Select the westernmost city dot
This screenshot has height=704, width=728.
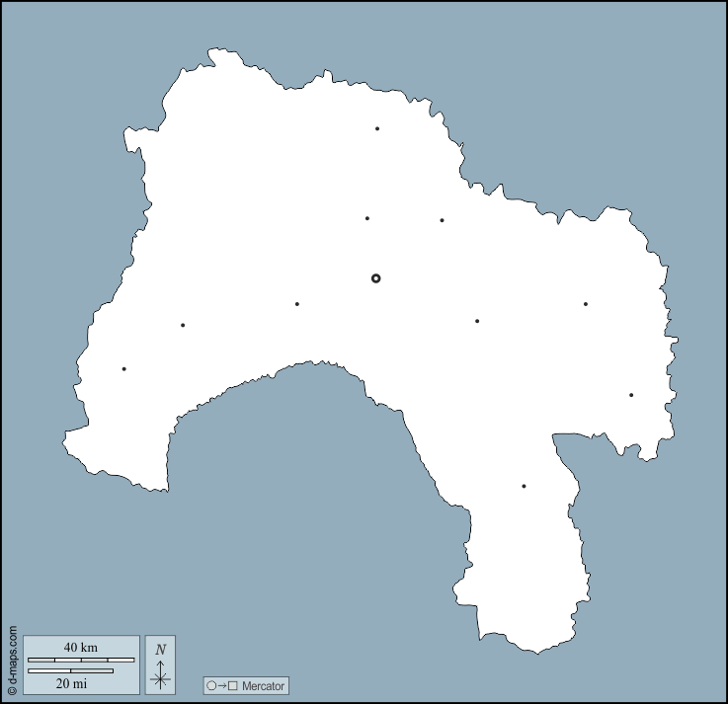pos(123,368)
